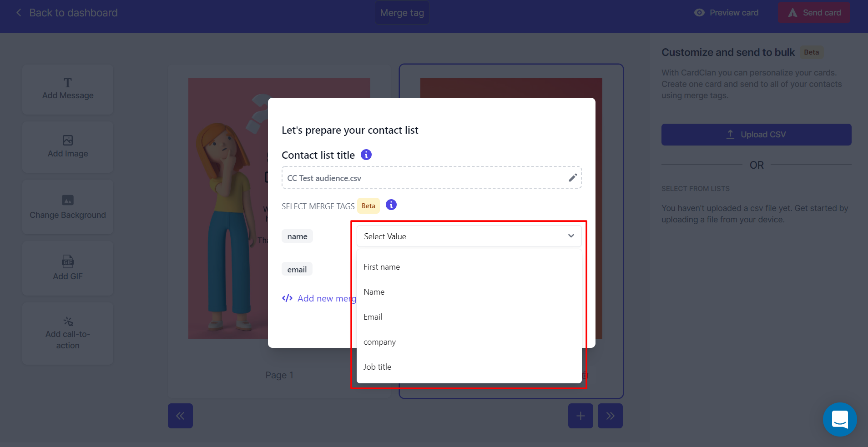Click the Beta badge next to Customize heading
The width and height of the screenshot is (868, 447).
coord(811,52)
